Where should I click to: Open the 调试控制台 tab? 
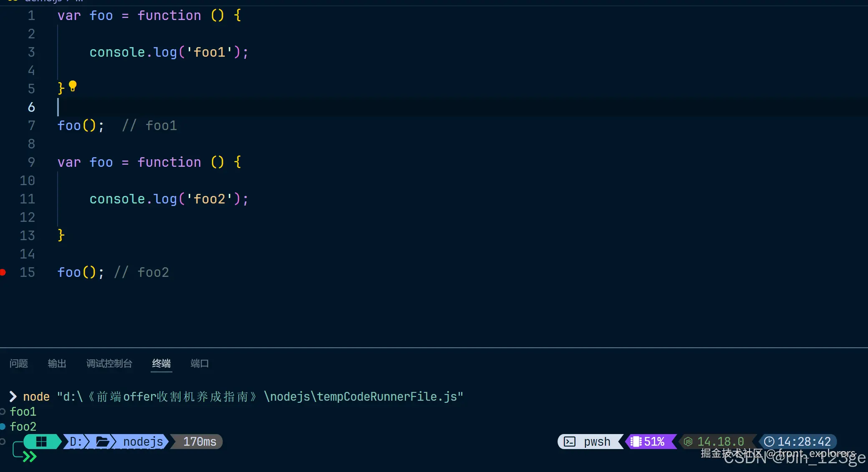109,364
